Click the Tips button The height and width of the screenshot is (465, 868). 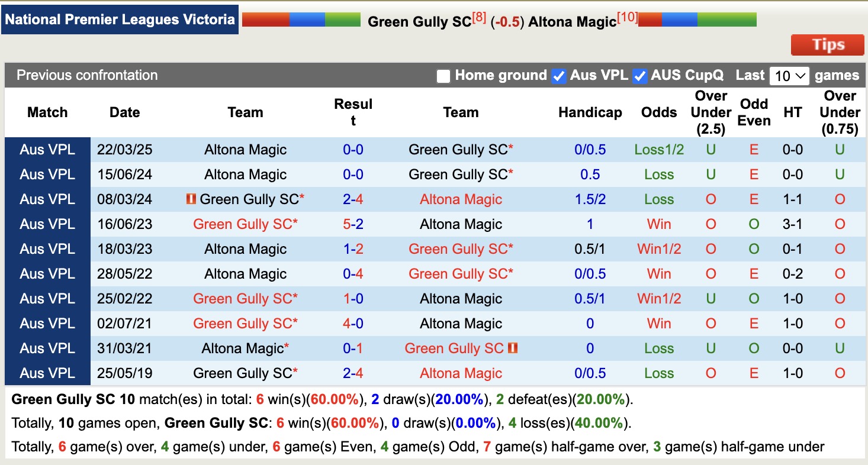click(827, 44)
